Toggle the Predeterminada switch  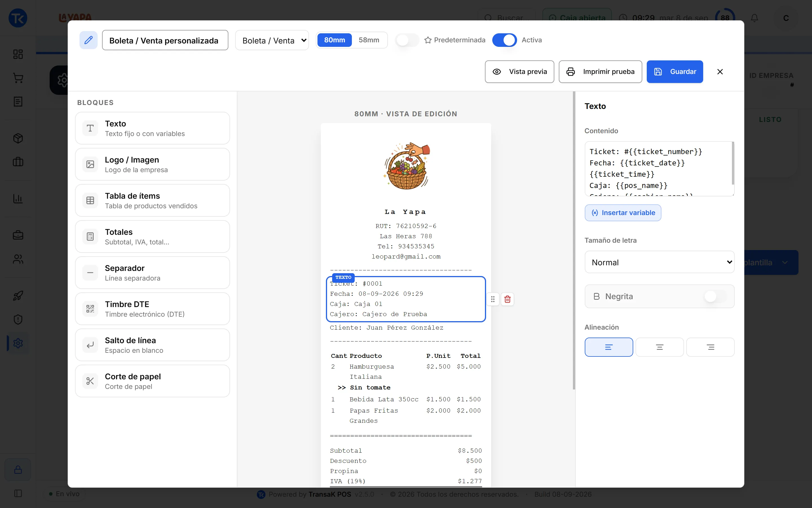point(407,40)
